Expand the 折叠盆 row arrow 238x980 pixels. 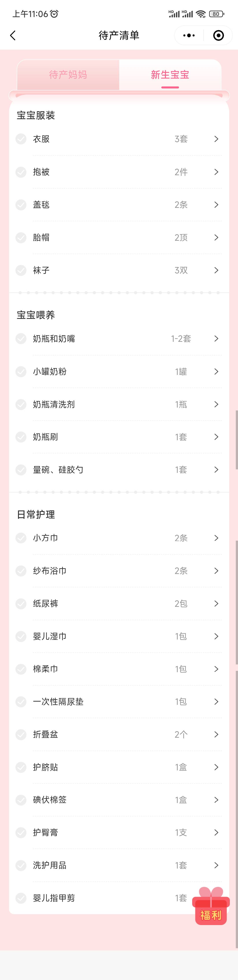point(216,735)
